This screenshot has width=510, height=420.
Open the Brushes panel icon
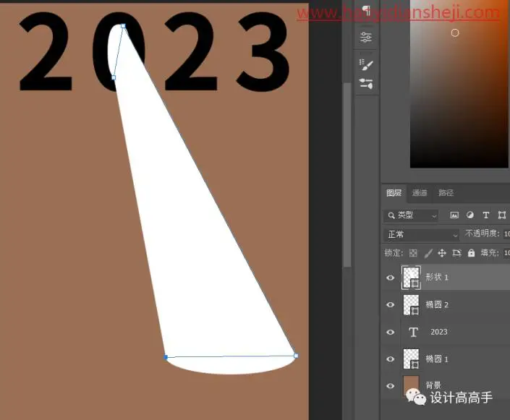point(366,84)
